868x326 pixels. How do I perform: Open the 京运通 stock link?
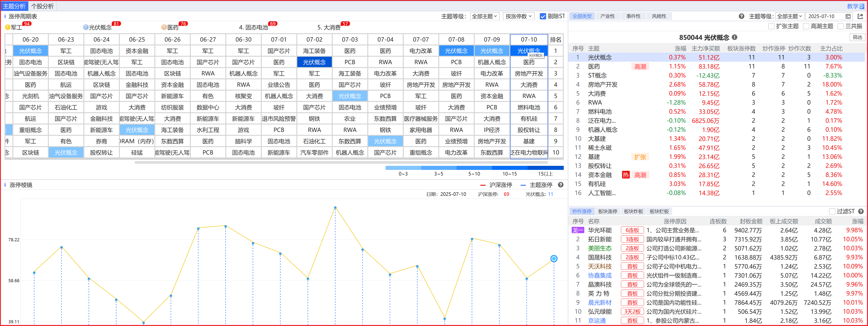pyautogui.click(x=597, y=321)
